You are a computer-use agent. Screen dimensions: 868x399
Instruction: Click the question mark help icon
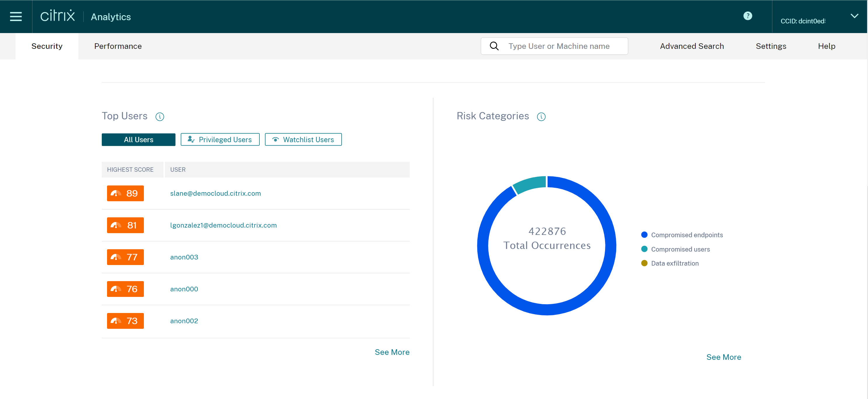tap(748, 16)
